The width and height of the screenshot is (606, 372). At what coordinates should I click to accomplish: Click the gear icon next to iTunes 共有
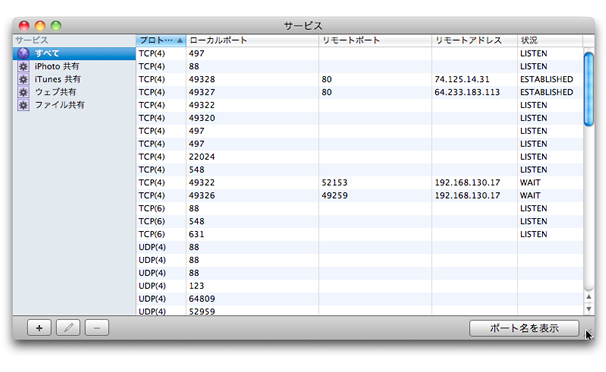(23, 79)
